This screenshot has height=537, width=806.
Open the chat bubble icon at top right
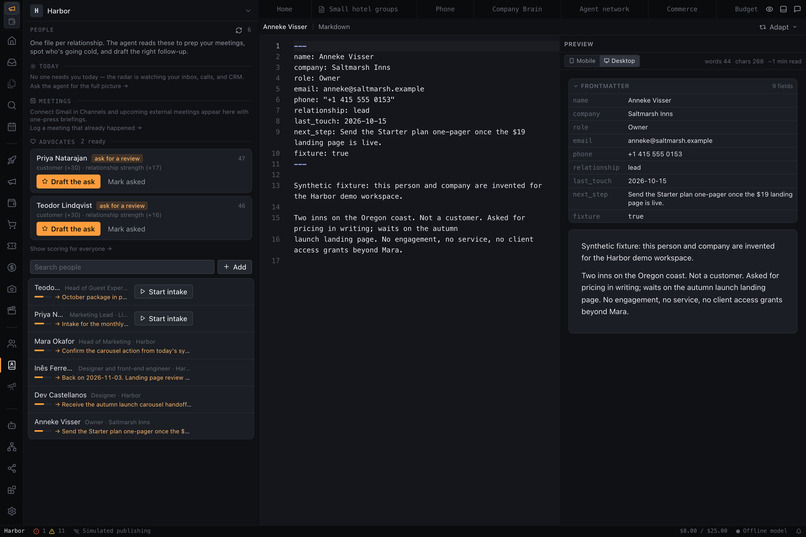pyautogui.click(x=797, y=9)
